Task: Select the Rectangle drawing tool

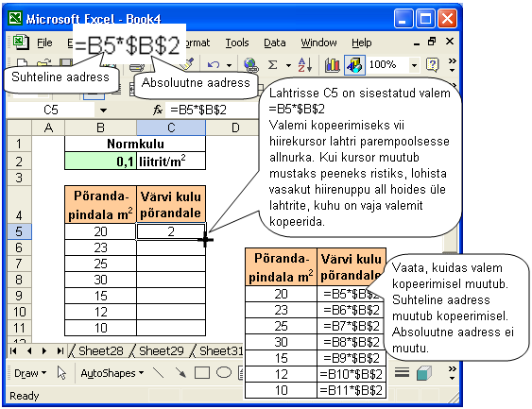Action: 202,373
